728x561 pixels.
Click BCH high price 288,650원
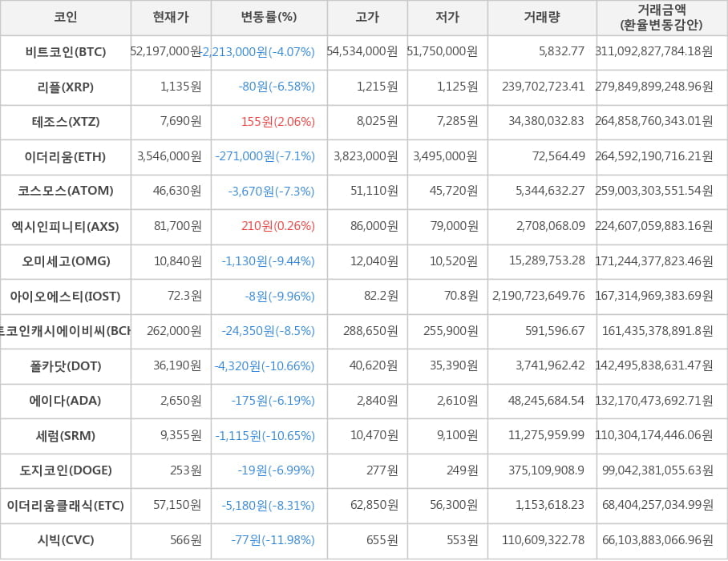click(x=371, y=330)
